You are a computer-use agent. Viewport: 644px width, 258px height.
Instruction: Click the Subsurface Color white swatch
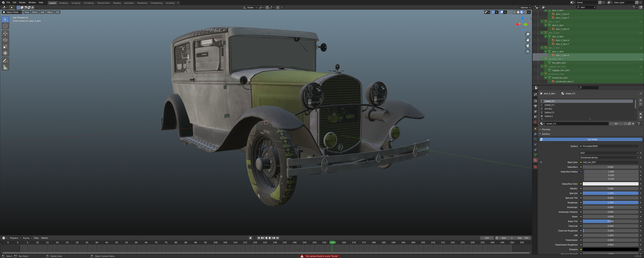(x=610, y=184)
